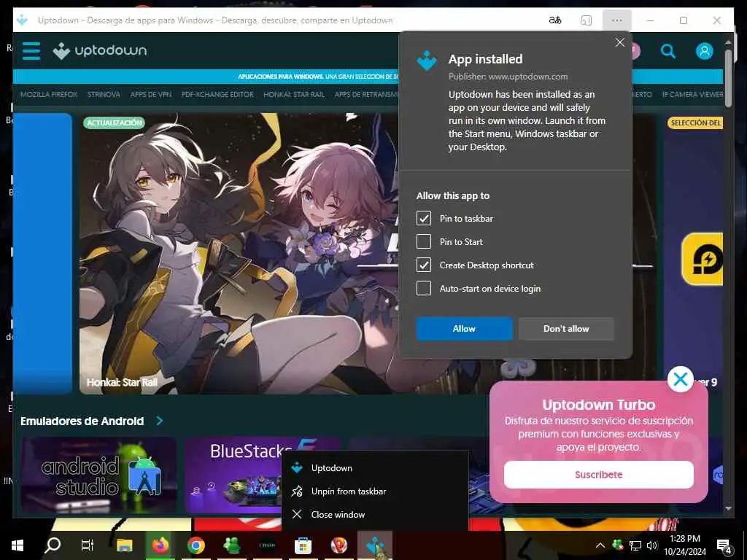Open Windows taskbar search
The height and width of the screenshot is (560, 747).
pyautogui.click(x=53, y=545)
